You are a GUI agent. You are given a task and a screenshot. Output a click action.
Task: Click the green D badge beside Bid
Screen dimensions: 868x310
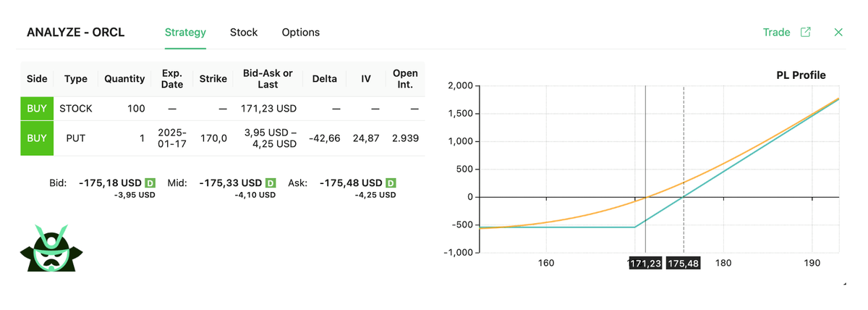[x=150, y=183]
